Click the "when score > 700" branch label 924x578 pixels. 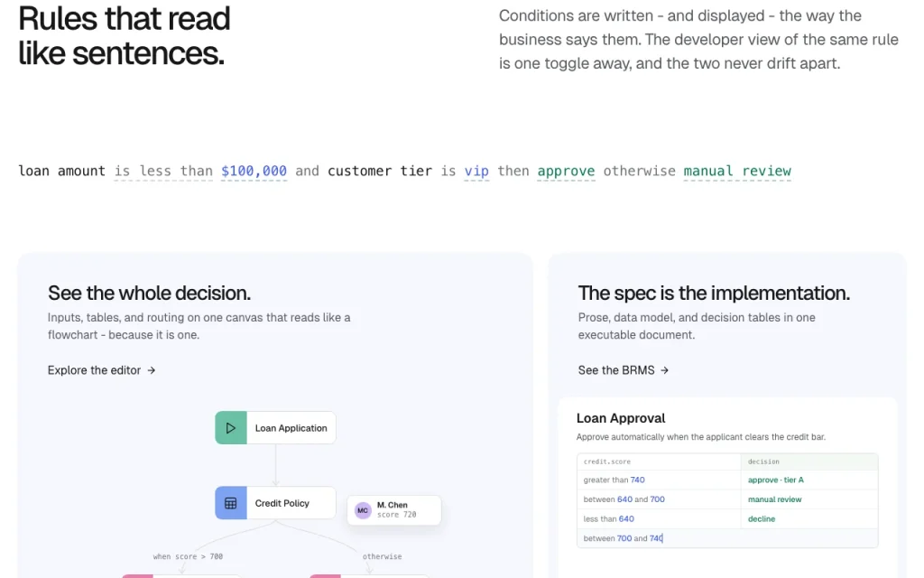pos(188,556)
